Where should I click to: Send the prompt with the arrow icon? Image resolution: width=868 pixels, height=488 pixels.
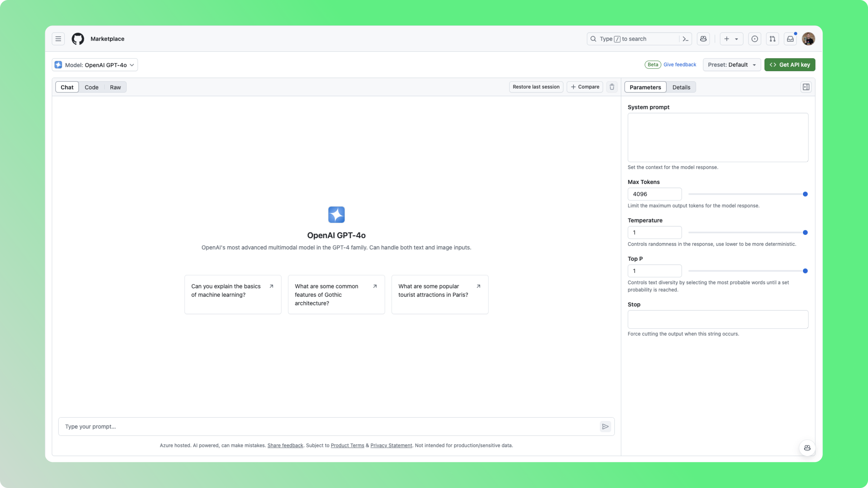coord(605,426)
